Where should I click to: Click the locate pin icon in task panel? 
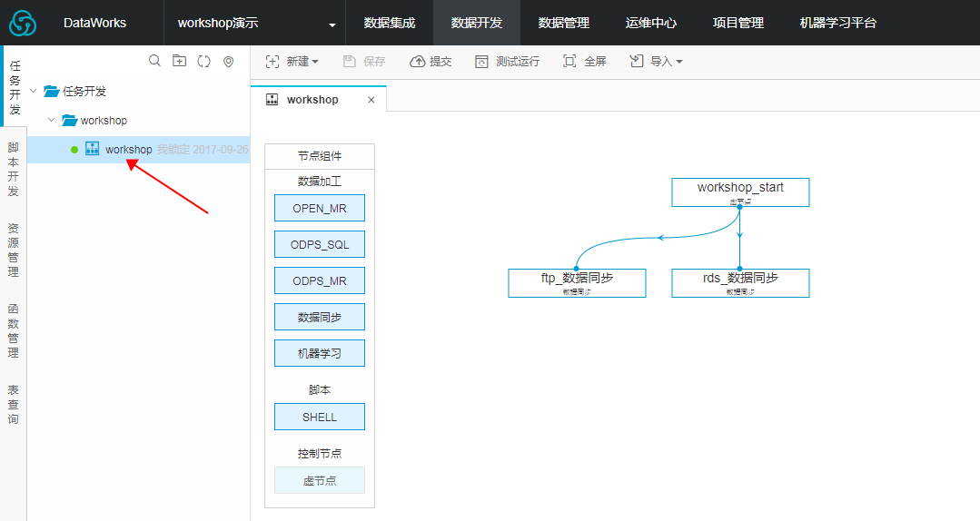pyautogui.click(x=229, y=61)
